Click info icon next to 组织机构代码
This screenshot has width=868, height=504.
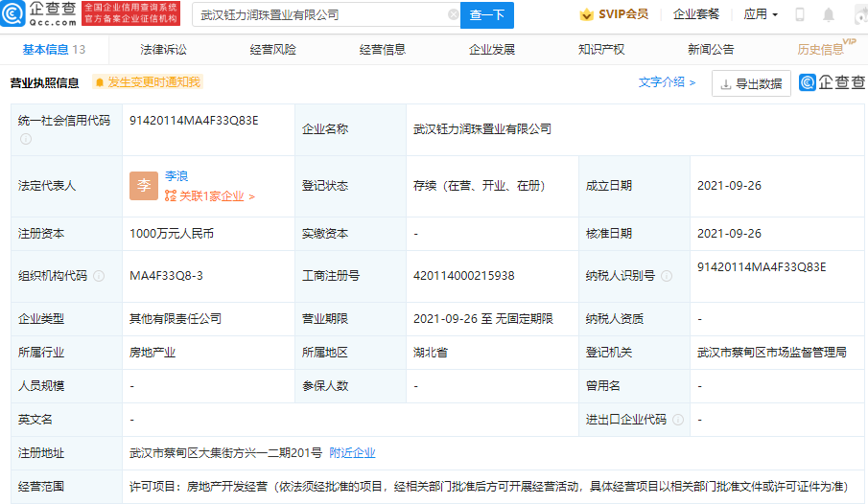99,276
